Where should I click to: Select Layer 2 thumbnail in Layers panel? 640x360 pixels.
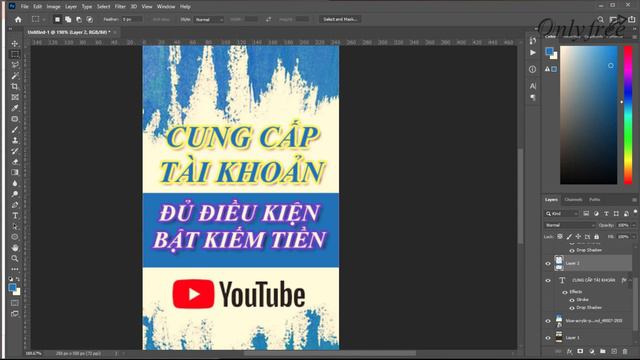(x=559, y=263)
